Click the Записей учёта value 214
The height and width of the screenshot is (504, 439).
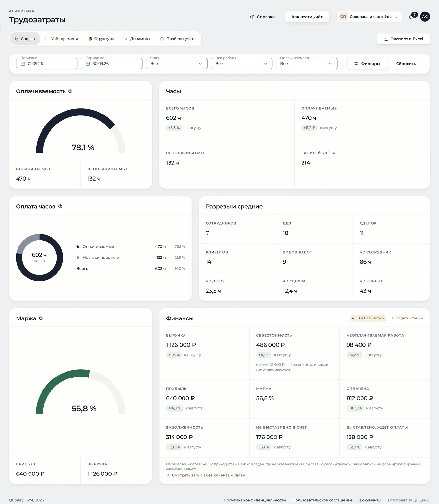pos(306,163)
